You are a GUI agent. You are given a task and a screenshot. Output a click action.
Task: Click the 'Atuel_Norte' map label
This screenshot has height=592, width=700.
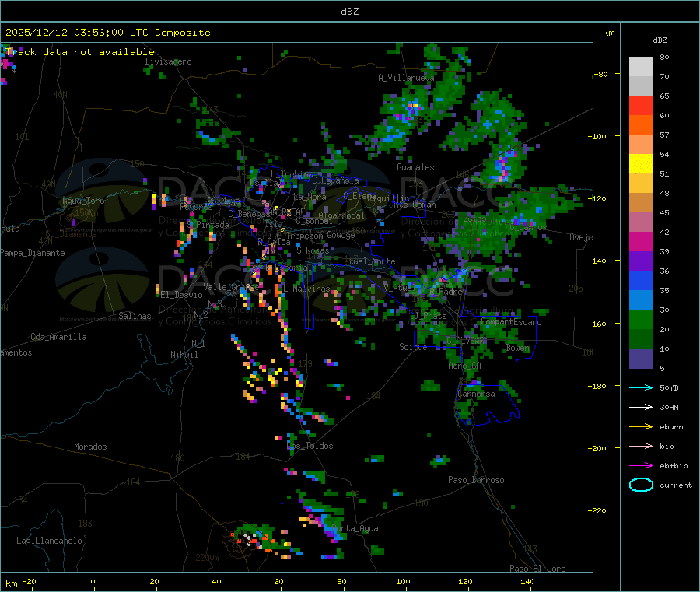pyautogui.click(x=369, y=261)
